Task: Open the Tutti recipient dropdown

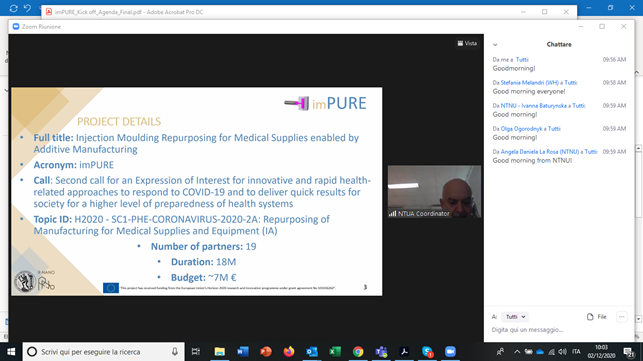Action: 515,317
